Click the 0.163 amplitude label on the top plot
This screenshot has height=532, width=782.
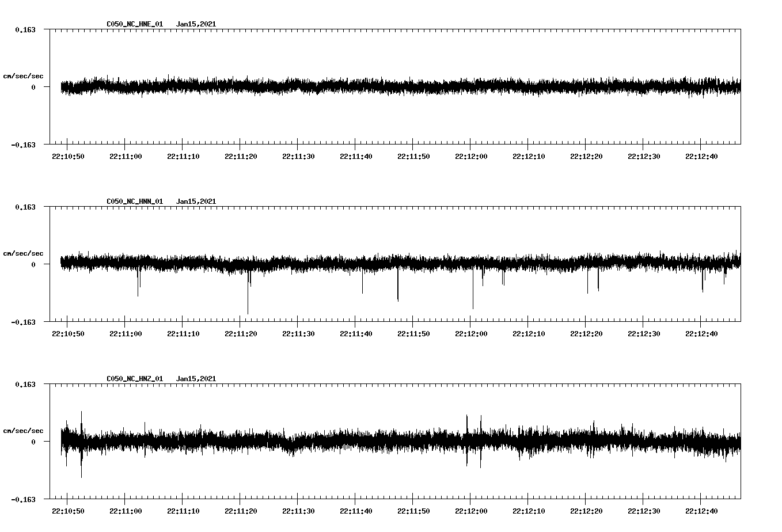tap(25, 29)
